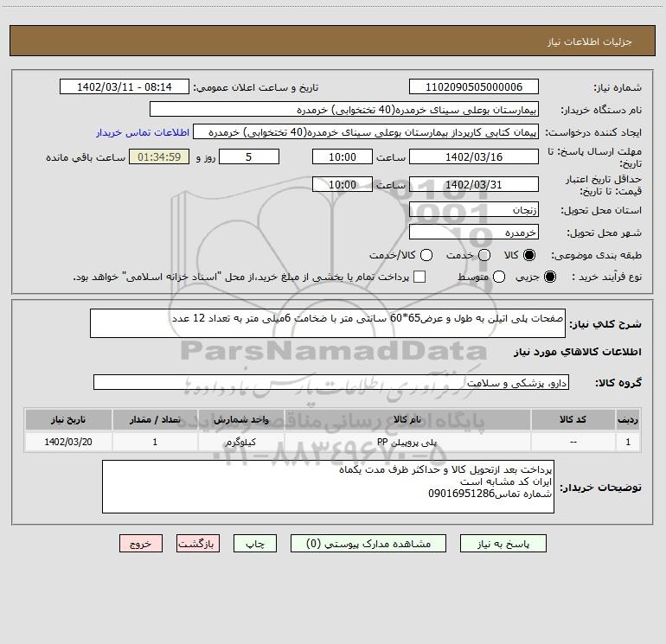Click the واحد شمارش column header
Screen dimensions: 666x644
(x=240, y=419)
